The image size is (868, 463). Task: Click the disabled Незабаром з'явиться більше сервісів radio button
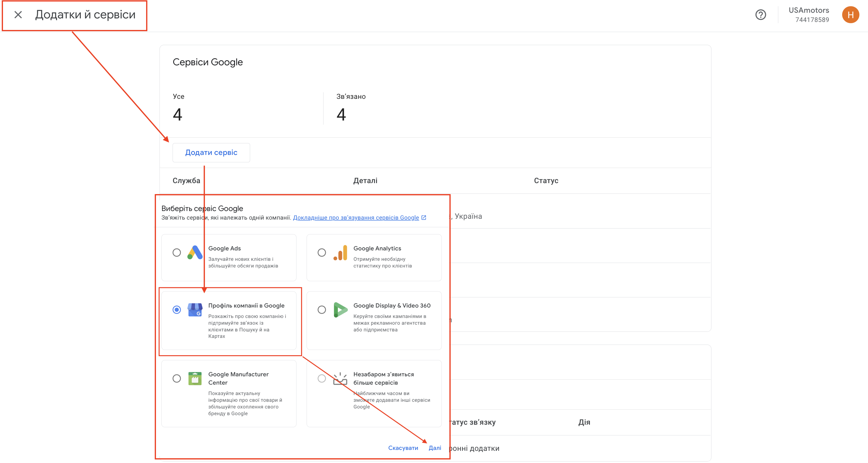tap(322, 378)
